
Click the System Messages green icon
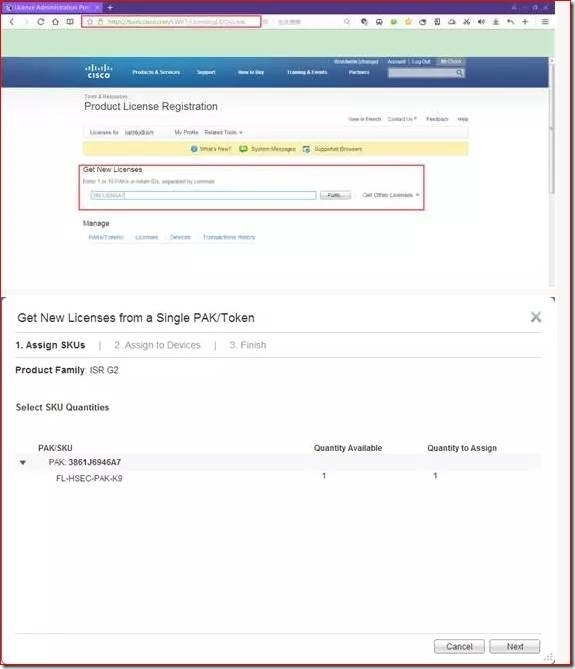tap(243, 149)
